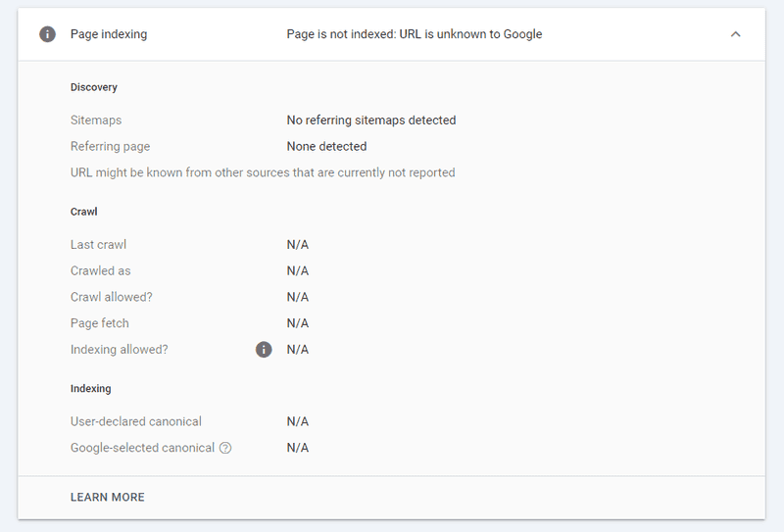Click the Referring page label

pyautogui.click(x=111, y=147)
